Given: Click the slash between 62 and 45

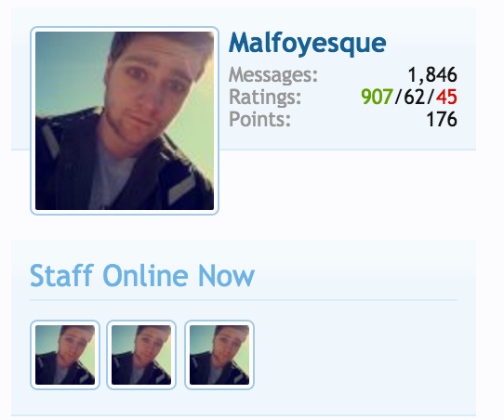Looking at the screenshot, I should click(430, 97).
